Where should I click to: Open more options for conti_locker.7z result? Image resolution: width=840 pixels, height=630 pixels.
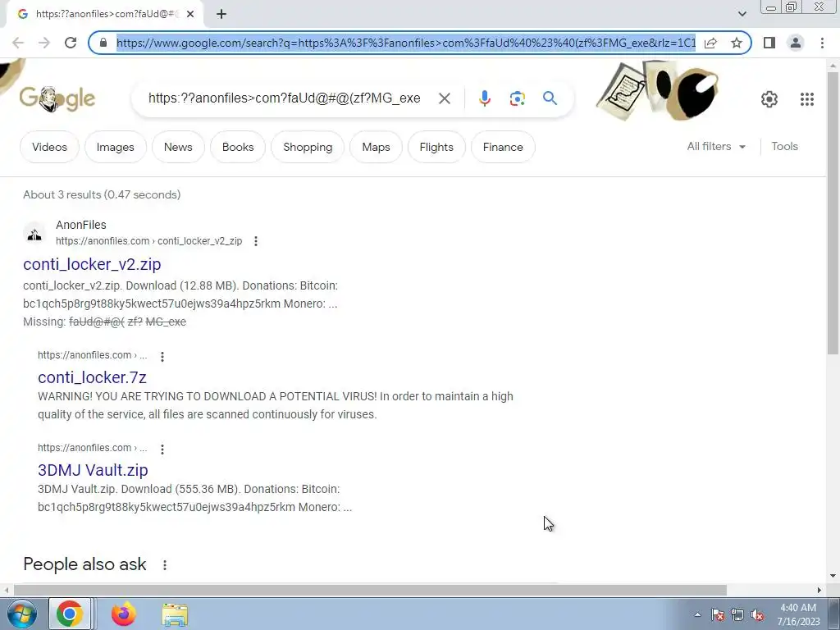pyautogui.click(x=162, y=356)
